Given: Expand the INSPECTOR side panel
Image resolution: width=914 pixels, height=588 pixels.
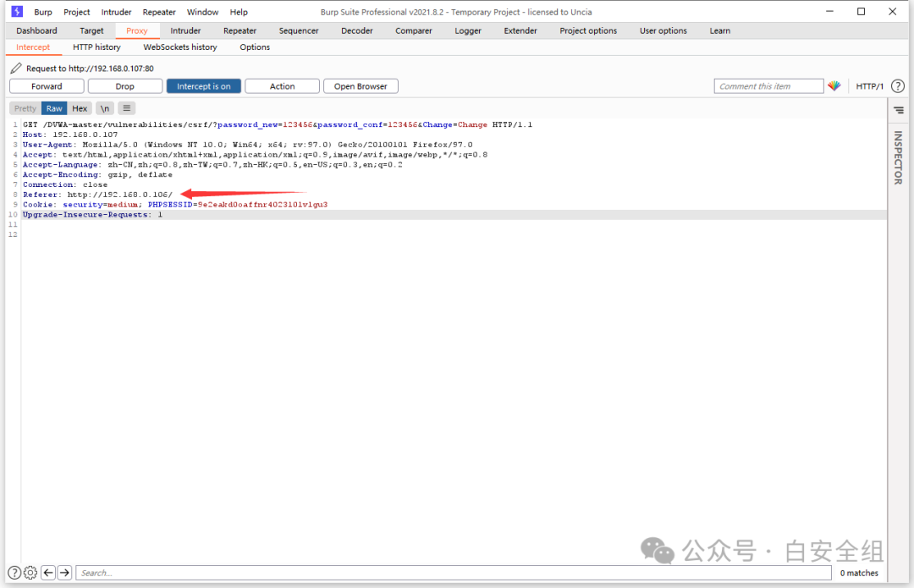Looking at the screenshot, I should tap(898, 158).
